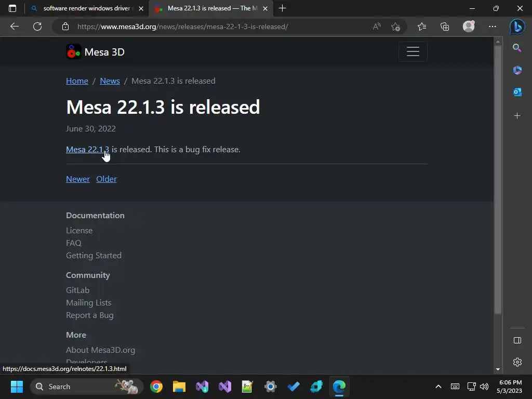Show hidden system tray icons

(438, 387)
